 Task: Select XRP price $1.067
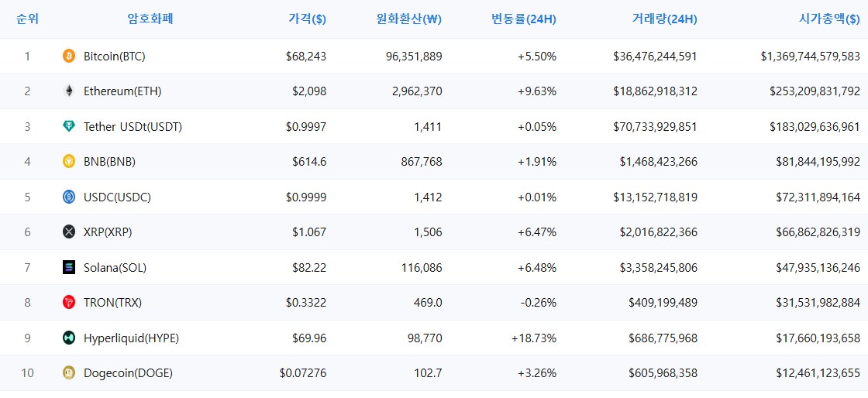pos(309,233)
